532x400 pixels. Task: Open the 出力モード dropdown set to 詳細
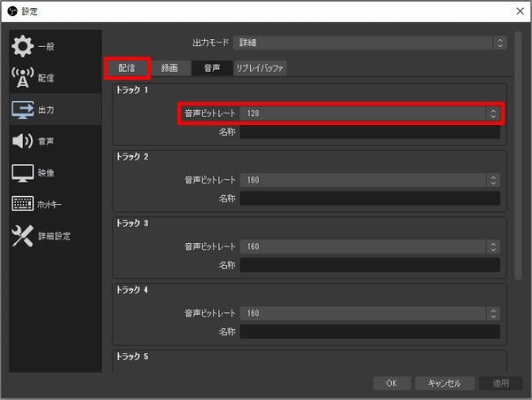point(370,43)
